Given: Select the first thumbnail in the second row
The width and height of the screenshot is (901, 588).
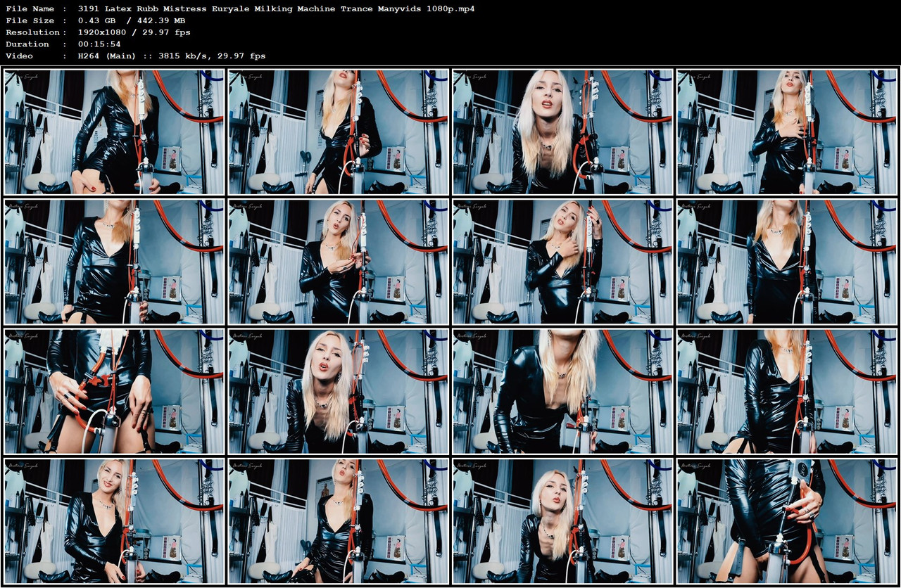Looking at the screenshot, I should (x=114, y=262).
